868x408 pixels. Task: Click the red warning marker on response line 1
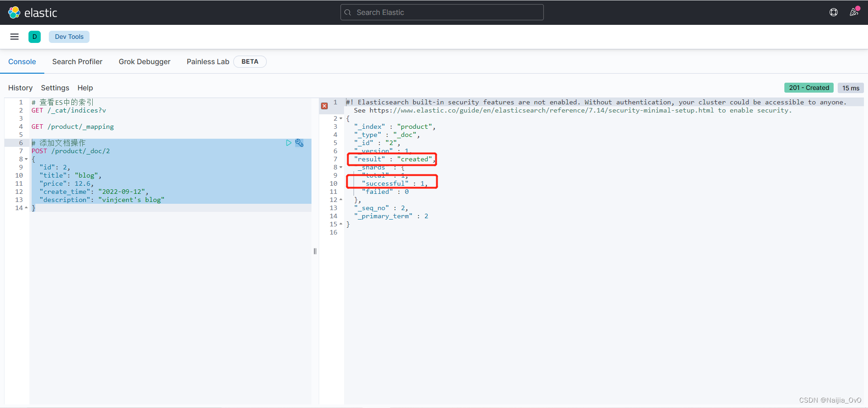[325, 106]
